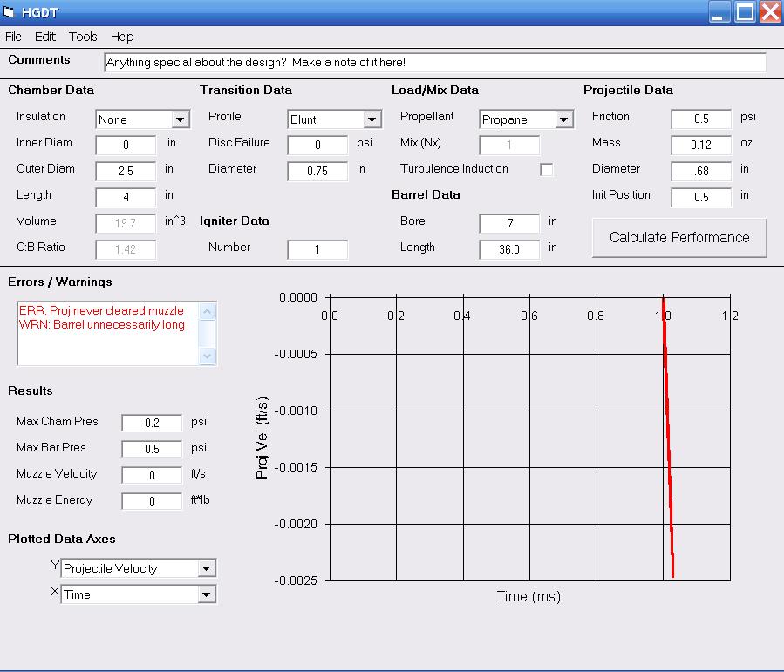The image size is (784, 672).
Task: Open the Help menu
Action: pyautogui.click(x=122, y=37)
